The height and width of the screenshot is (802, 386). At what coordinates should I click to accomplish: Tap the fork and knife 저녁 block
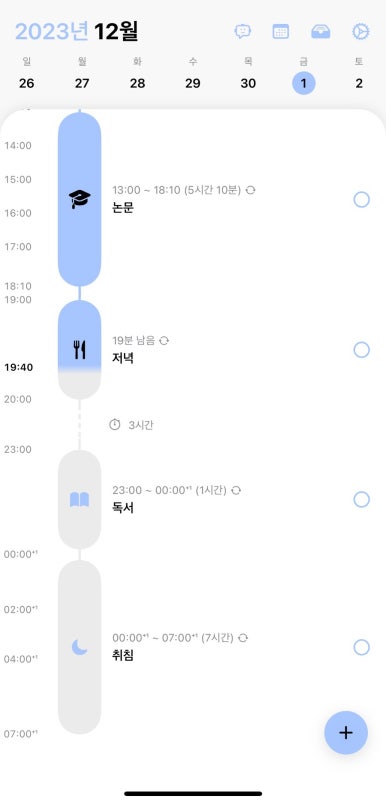click(79, 350)
